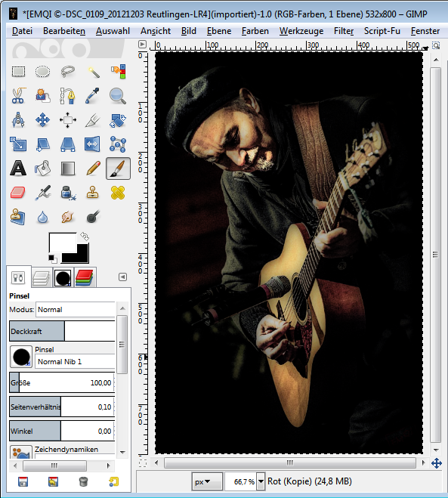Select the Ellipse Select tool
This screenshot has height=498, width=448.
[x=42, y=72]
